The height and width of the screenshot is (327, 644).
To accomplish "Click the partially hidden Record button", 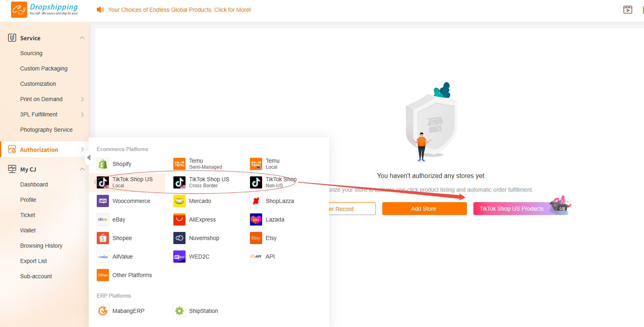I will 352,209.
